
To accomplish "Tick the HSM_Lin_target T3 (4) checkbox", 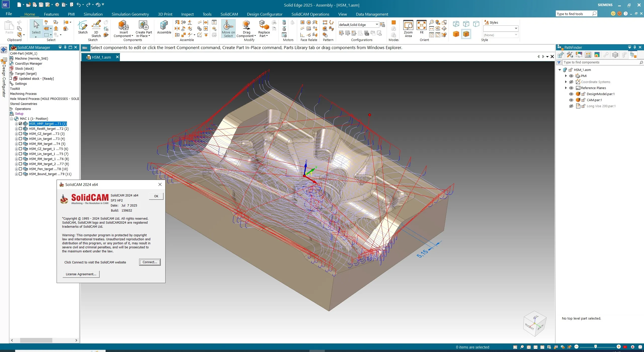I will pos(20,139).
